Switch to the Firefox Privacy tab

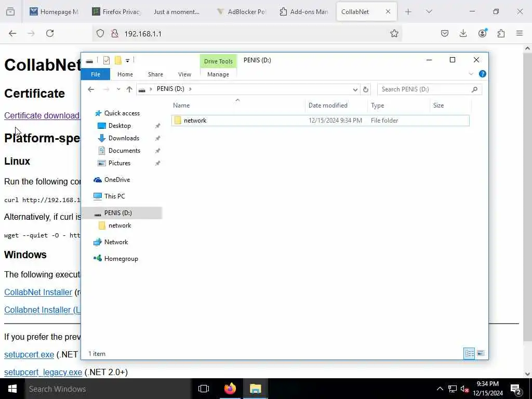tap(116, 11)
